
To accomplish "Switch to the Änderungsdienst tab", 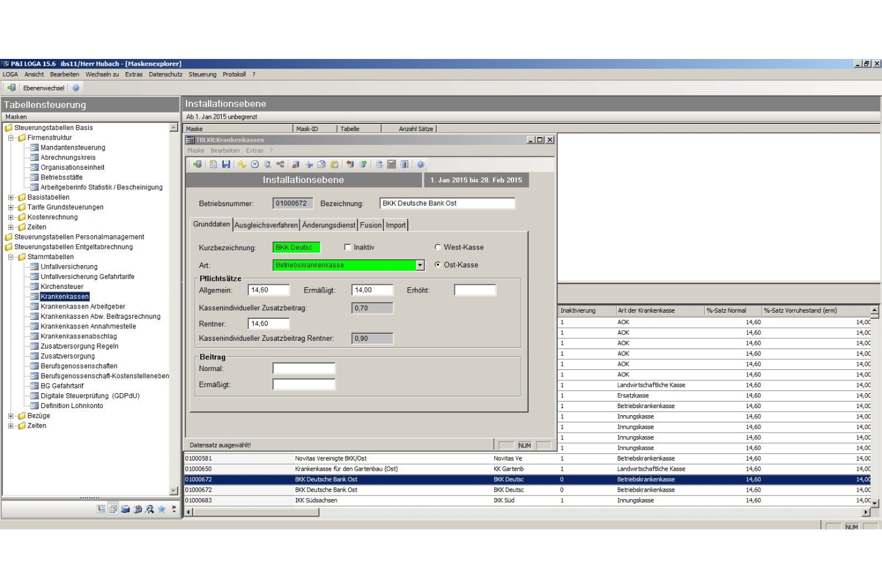I will (x=329, y=225).
